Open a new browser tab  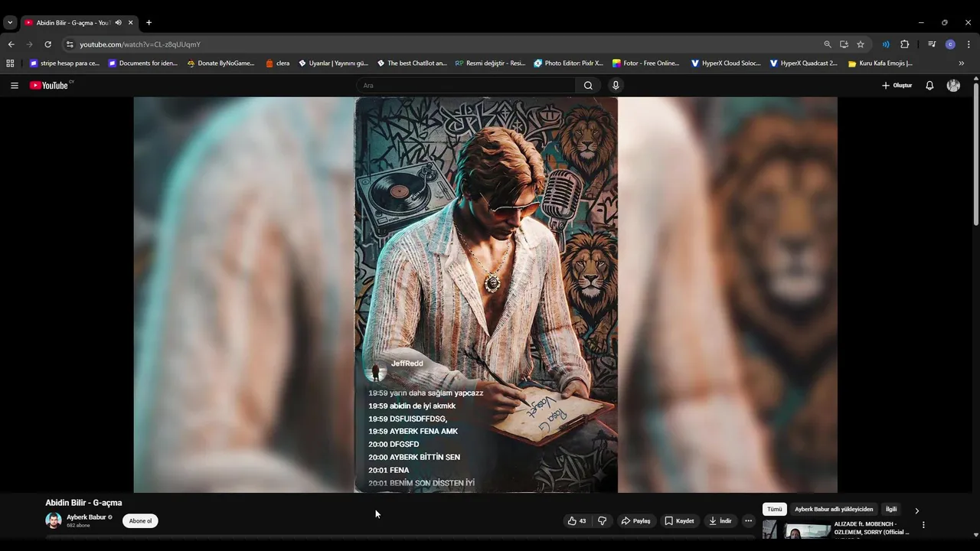[x=149, y=23]
